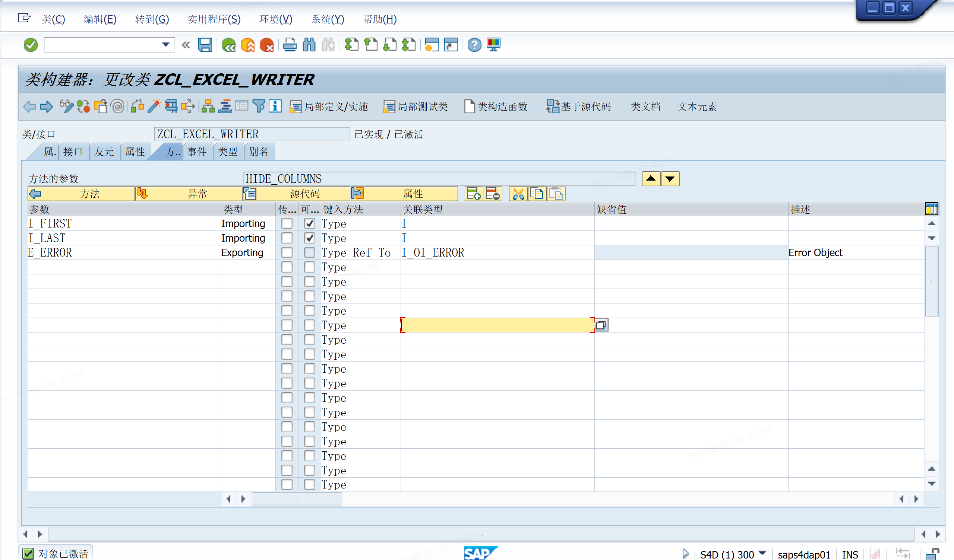Open Customize local layout monitor icon
Viewport: 954px width, 560px height.
pyautogui.click(x=494, y=45)
